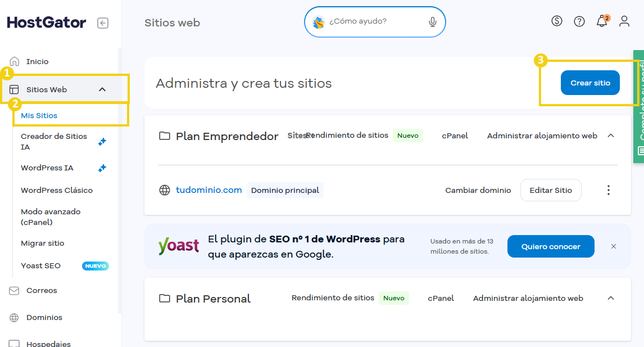Click the sparkle icon next to WordPress IA
644x347 pixels.
point(102,168)
